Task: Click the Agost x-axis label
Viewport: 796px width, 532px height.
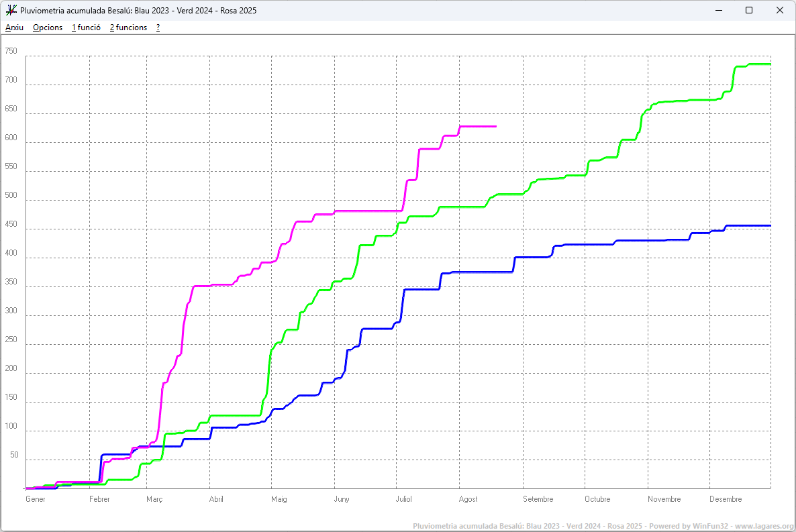Action: [x=468, y=499]
